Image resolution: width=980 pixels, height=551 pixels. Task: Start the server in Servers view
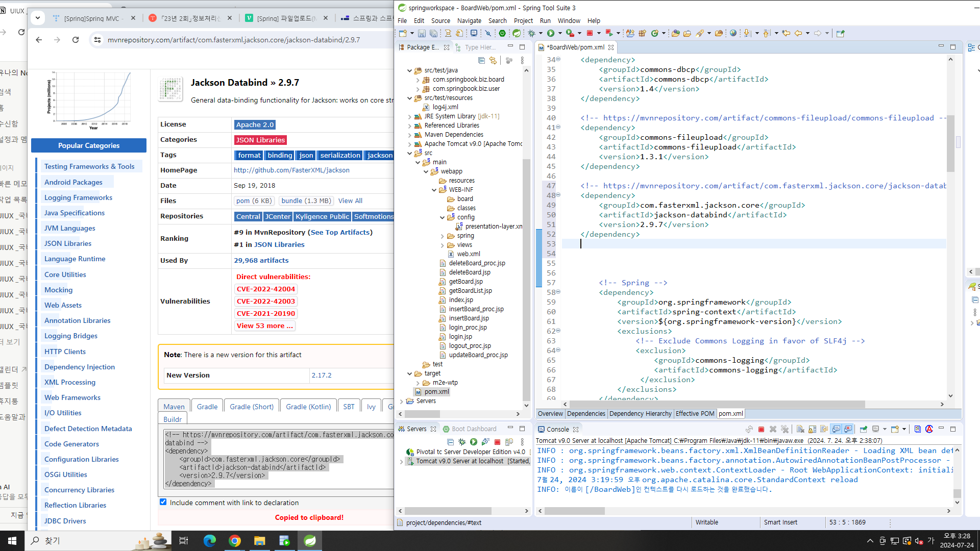(474, 442)
